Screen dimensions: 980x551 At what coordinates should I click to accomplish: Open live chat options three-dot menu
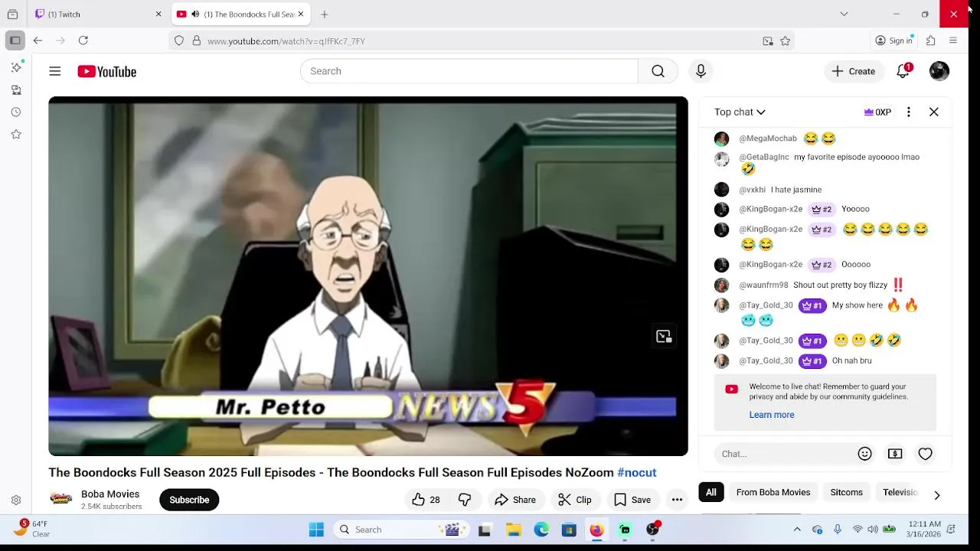909,112
